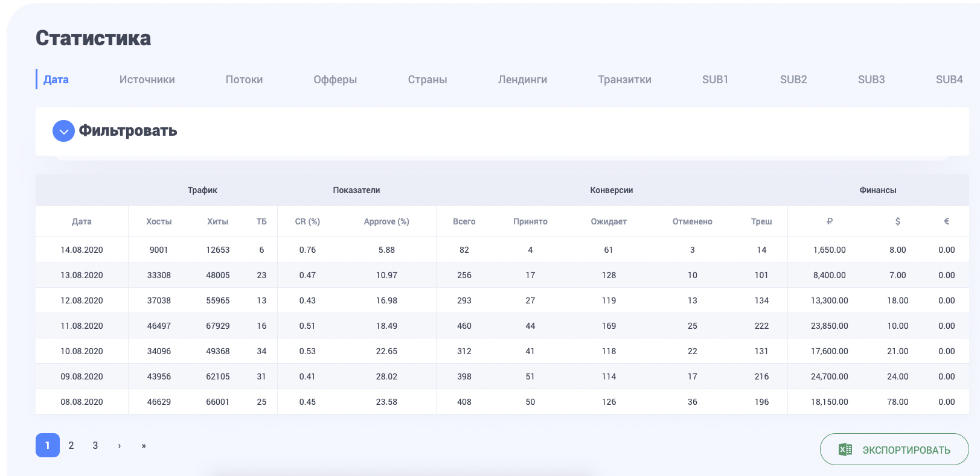The width and height of the screenshot is (980, 476).
Task: Switch to Транзитки tab
Action: [x=624, y=80]
